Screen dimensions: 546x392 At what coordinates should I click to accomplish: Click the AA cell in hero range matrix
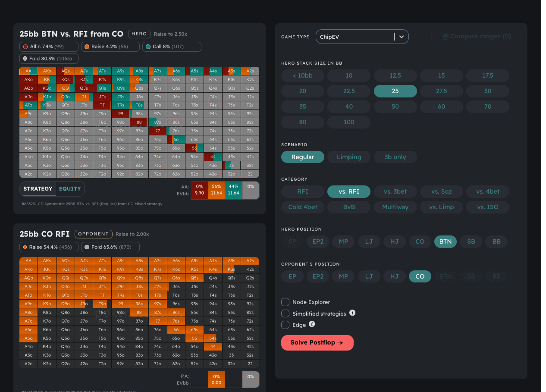pyautogui.click(x=28, y=70)
